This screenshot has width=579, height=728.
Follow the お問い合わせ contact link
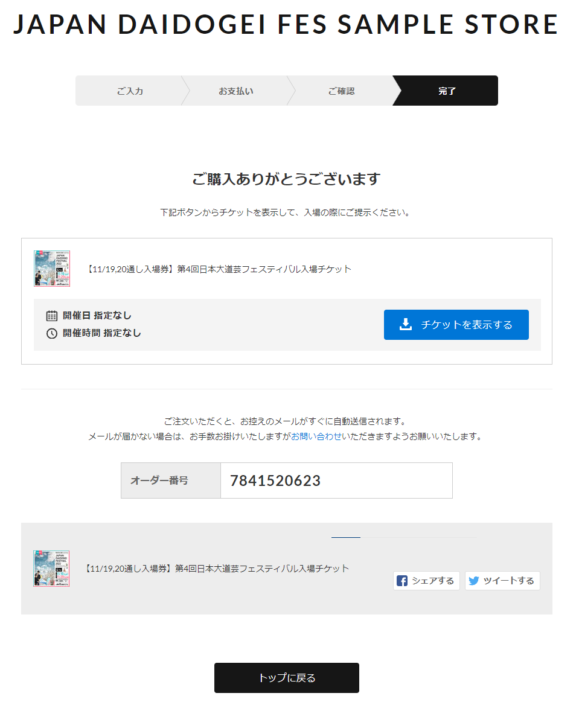pyautogui.click(x=316, y=437)
